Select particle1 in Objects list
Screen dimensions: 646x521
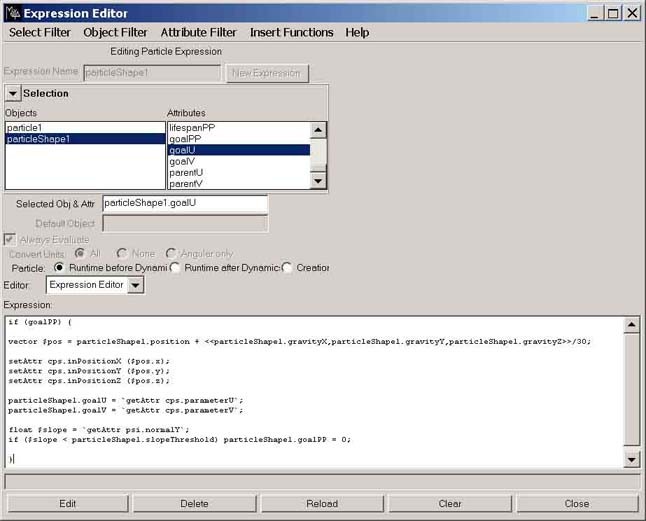point(25,128)
